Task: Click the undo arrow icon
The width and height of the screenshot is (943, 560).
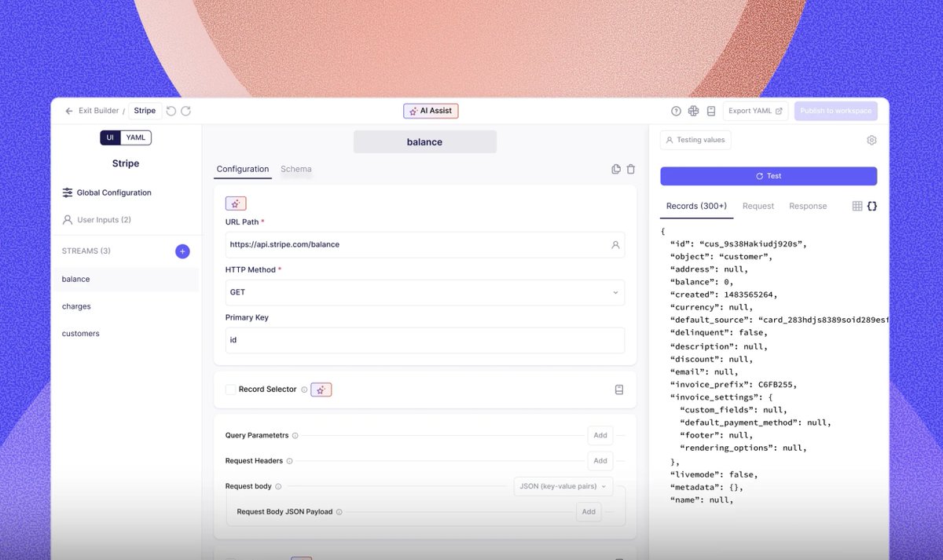Action: [x=171, y=111]
